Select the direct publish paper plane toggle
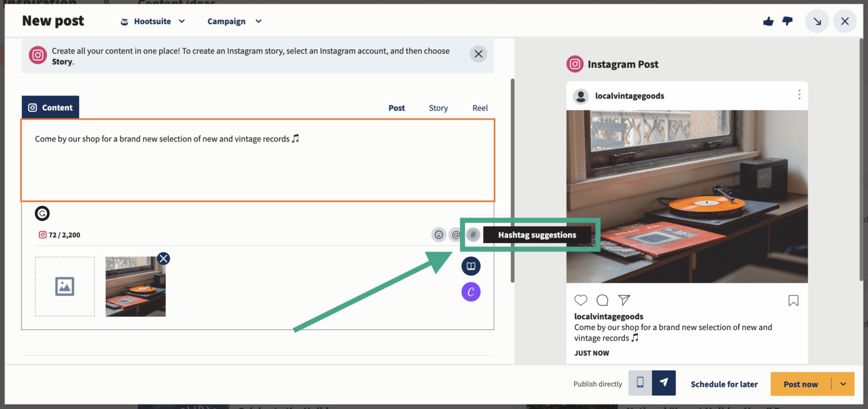This screenshot has width=868, height=409. coord(663,383)
